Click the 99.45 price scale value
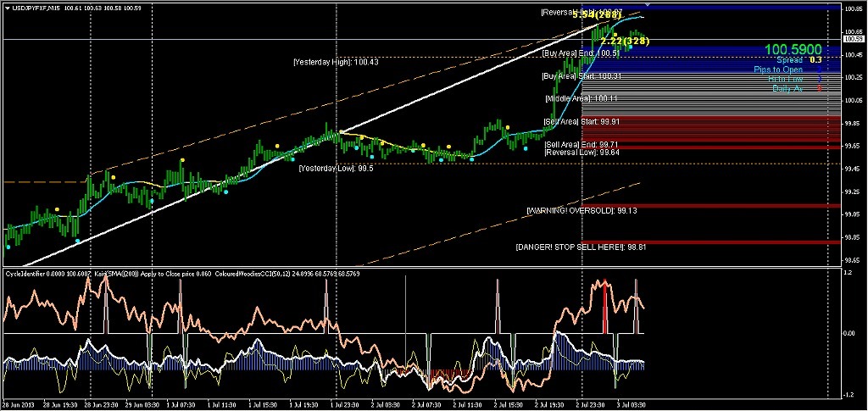The height and width of the screenshot is (411, 868). click(852, 169)
